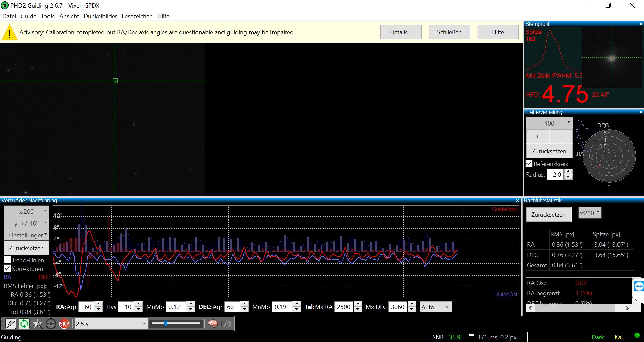Click the Mx DEC 3060 field

tap(398, 307)
